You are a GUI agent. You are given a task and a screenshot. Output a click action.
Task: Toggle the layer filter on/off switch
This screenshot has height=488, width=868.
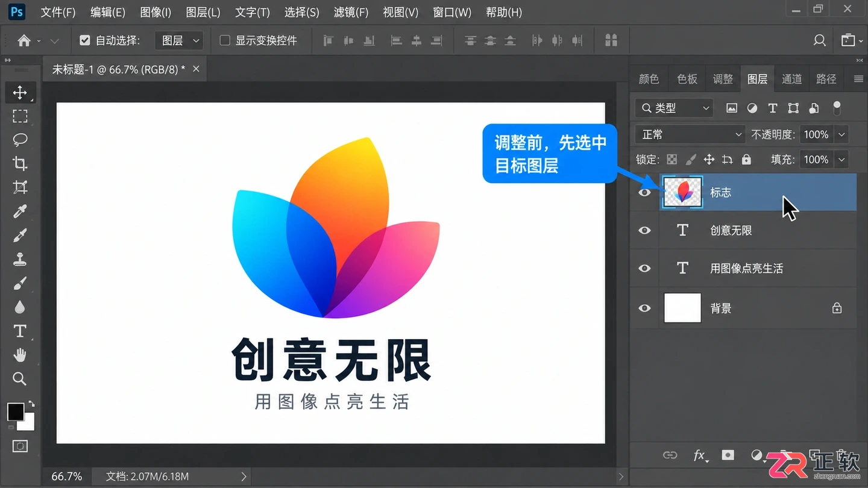click(837, 108)
